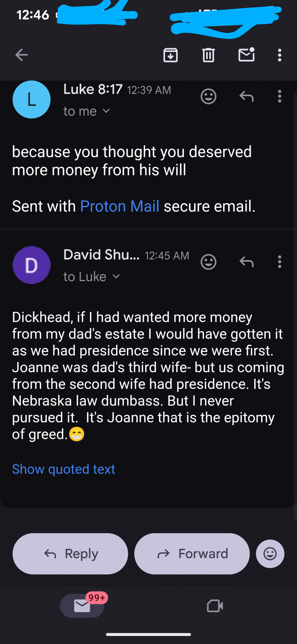Go back using the top-left arrow
Screen dimensions: 297x644
tap(21, 55)
